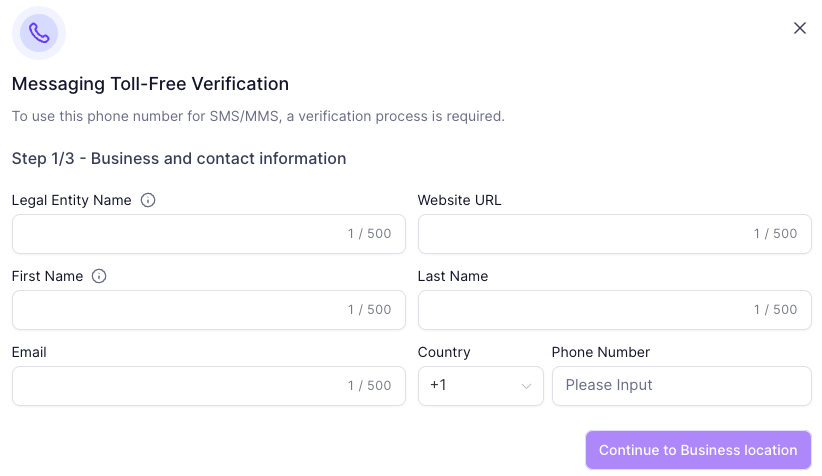Screen dimensions: 822x476
Task: Click the 'Last Name' label text
Action: point(453,276)
